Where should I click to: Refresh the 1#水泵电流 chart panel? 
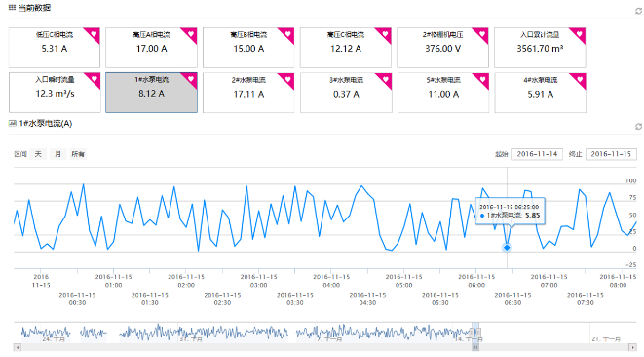pyautogui.click(x=639, y=126)
